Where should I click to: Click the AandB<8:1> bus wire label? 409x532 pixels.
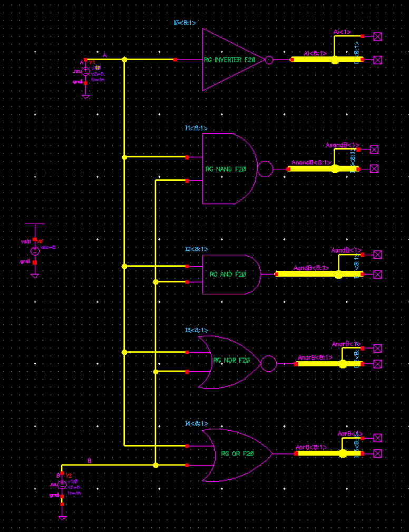(311, 268)
